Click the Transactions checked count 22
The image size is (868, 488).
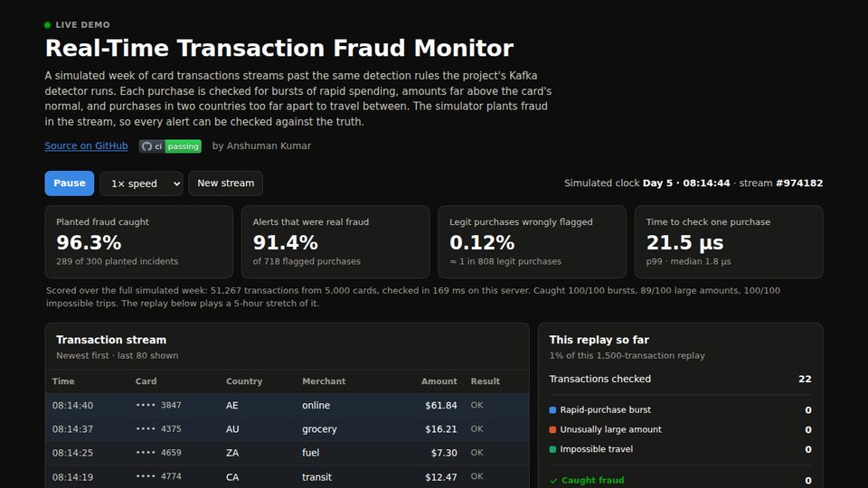coord(805,379)
